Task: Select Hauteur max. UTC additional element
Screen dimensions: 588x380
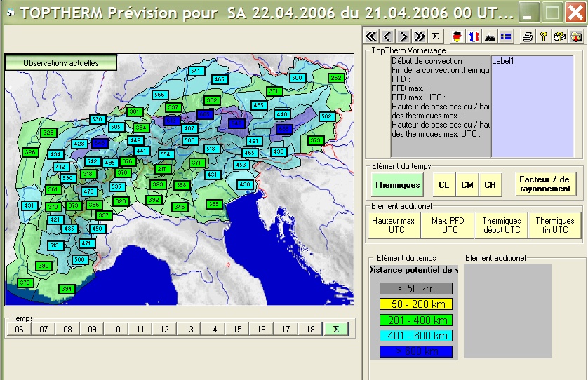Action: [x=394, y=225]
